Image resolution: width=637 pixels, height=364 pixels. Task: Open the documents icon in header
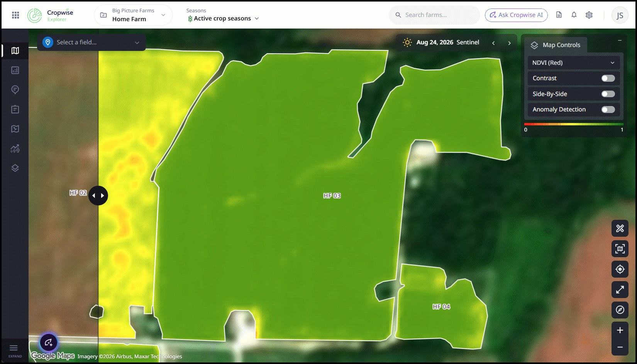(559, 15)
